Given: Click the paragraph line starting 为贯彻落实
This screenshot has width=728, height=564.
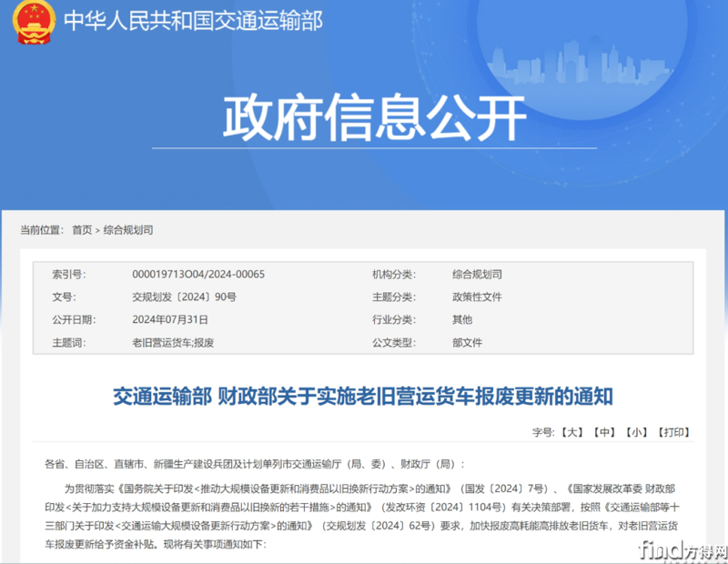Looking at the screenshot, I should point(369,488).
